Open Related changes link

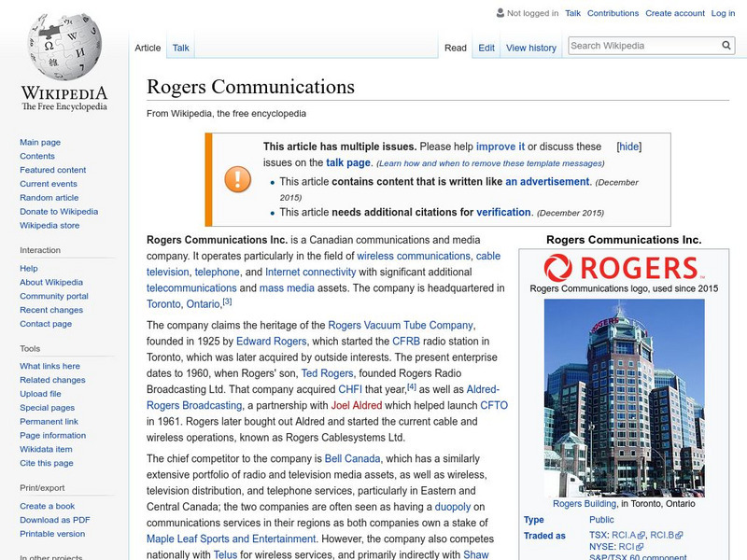coord(52,380)
